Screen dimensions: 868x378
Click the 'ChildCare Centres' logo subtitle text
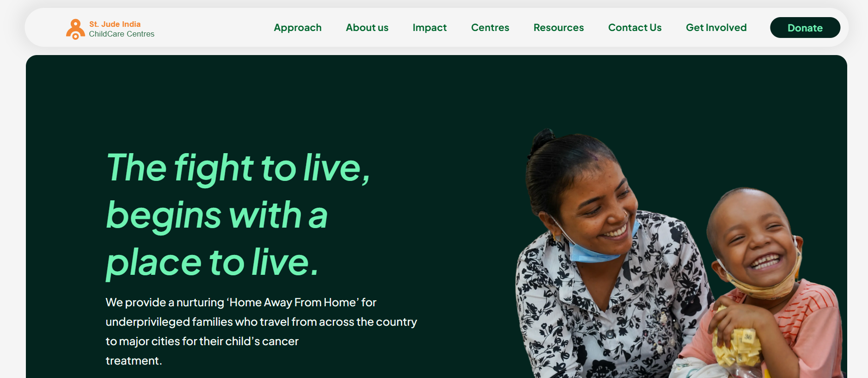(122, 34)
